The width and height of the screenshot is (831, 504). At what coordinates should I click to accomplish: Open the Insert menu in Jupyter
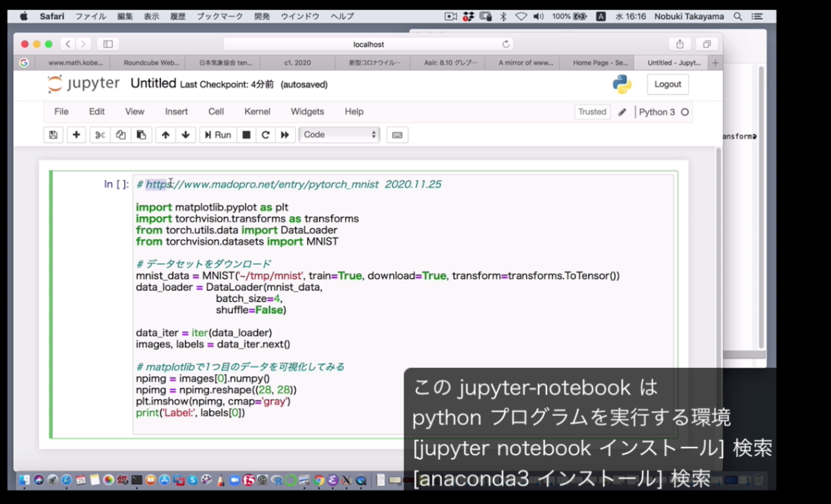point(176,112)
